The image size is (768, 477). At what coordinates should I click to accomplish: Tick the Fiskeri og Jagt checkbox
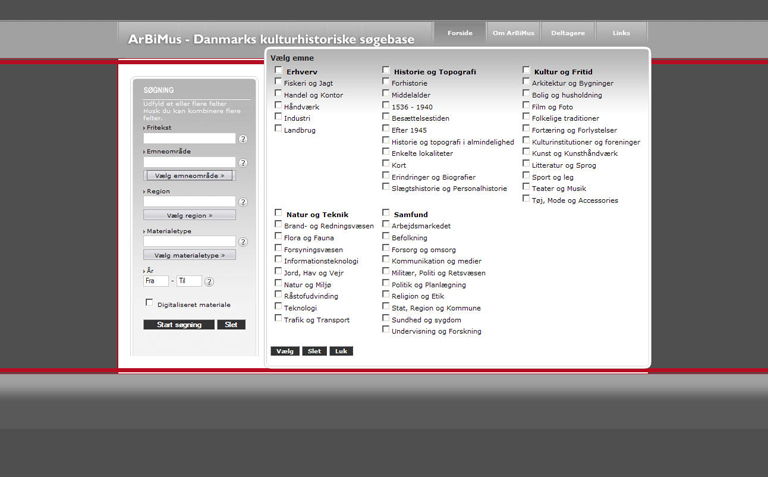[278, 81]
